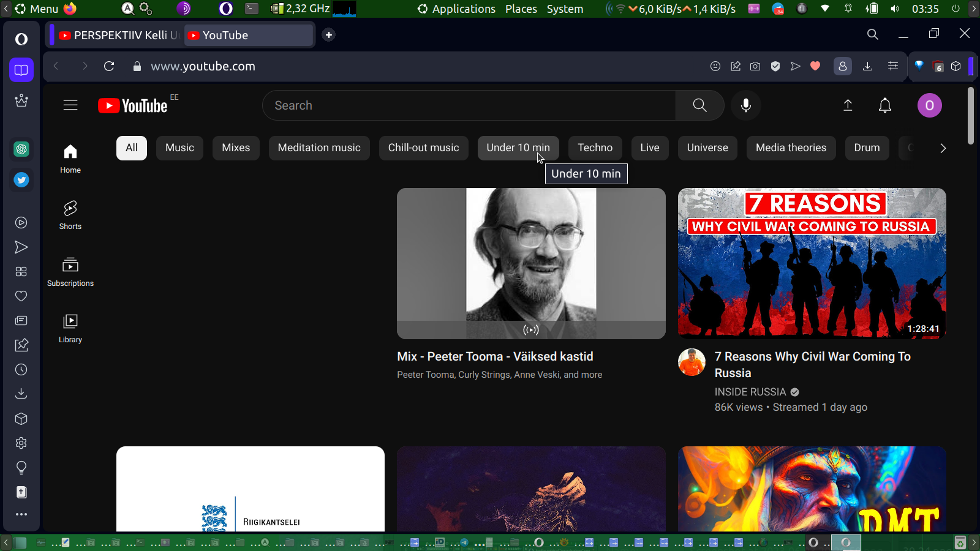Click the 03:35 panel clock
The image size is (980, 551).
(x=925, y=9)
